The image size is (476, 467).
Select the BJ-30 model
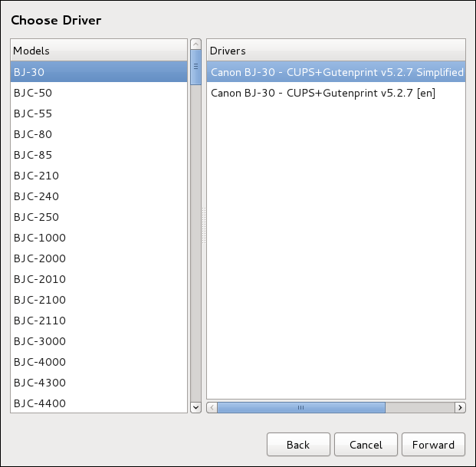click(x=99, y=72)
